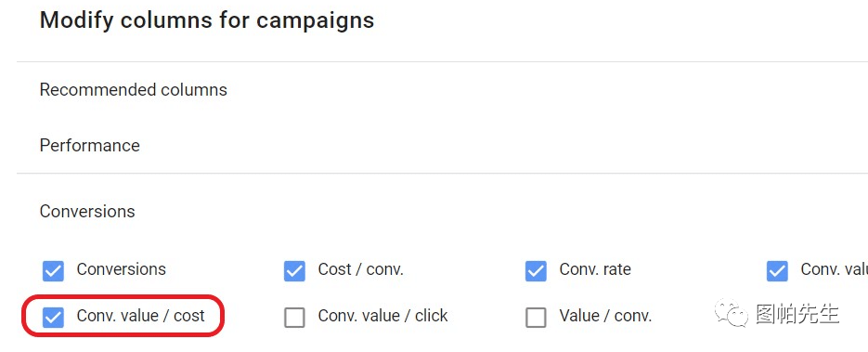Screen dimensions: 868x352
Task: Click the Value / conv. label text
Action: (605, 316)
